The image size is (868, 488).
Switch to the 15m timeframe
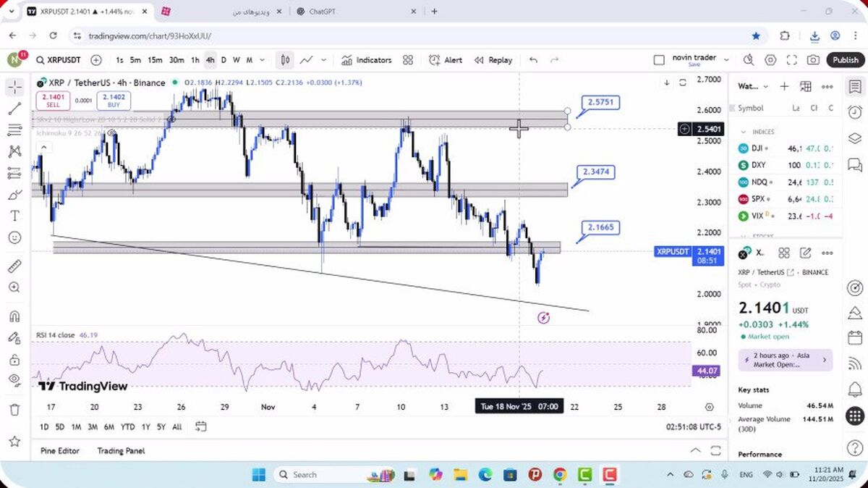(x=155, y=60)
